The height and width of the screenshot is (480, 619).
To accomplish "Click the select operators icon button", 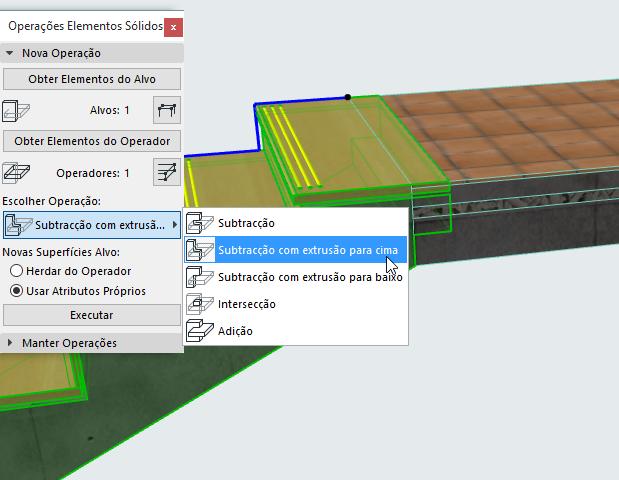I will pyautogui.click(x=167, y=172).
